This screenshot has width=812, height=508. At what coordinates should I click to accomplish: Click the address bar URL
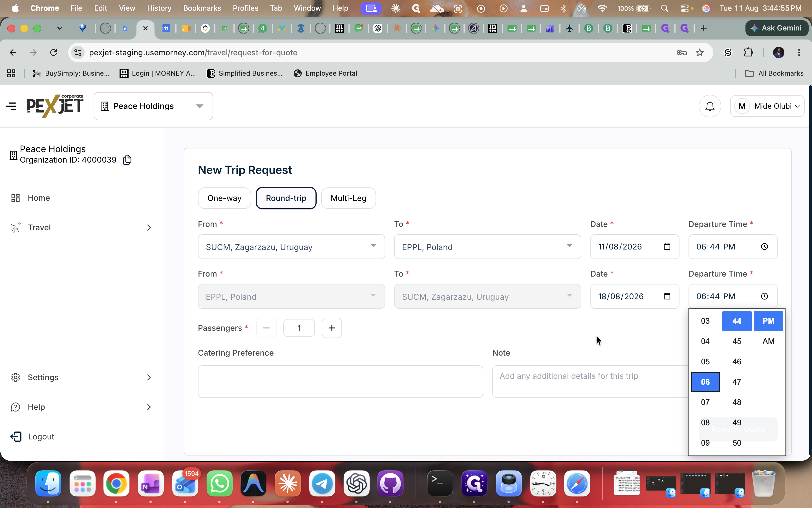pyautogui.click(x=193, y=52)
